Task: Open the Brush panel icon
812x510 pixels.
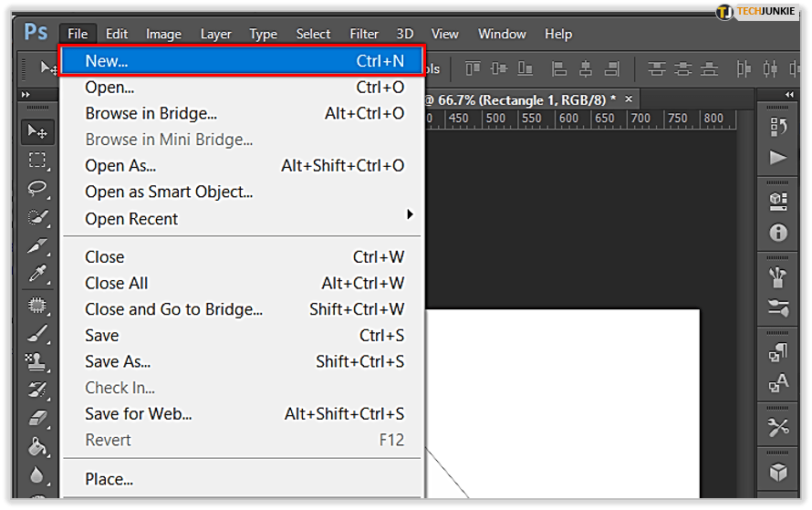Action: (778, 277)
